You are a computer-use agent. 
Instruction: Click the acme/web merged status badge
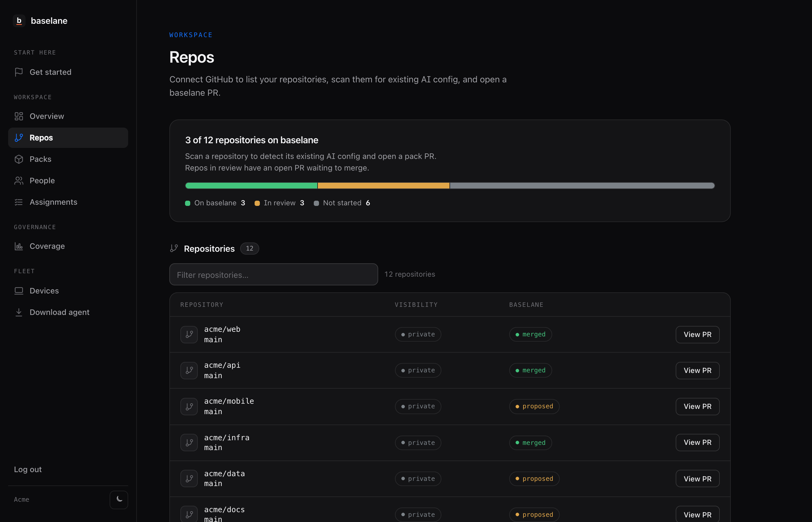point(530,335)
